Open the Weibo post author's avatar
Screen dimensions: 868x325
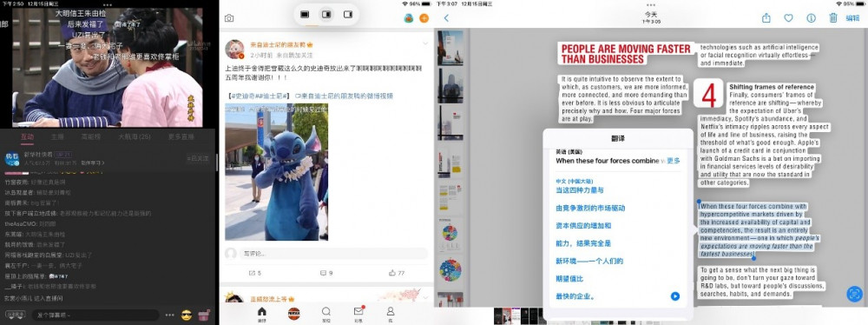(x=235, y=50)
